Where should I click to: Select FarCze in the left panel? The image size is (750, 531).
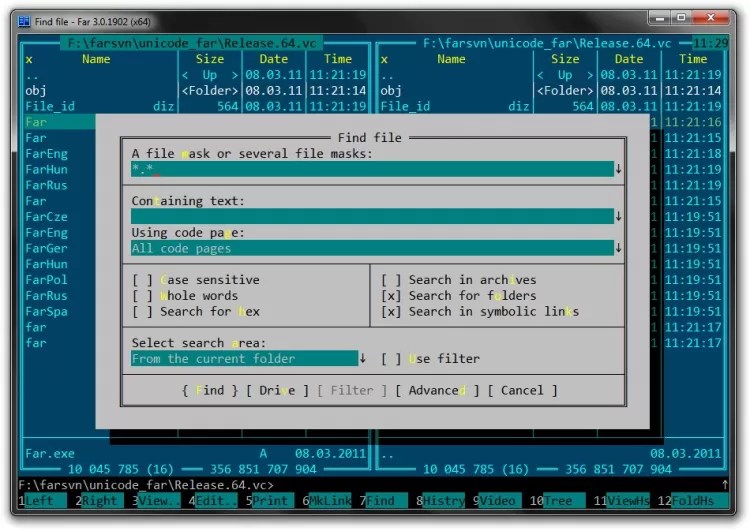[x=46, y=217]
